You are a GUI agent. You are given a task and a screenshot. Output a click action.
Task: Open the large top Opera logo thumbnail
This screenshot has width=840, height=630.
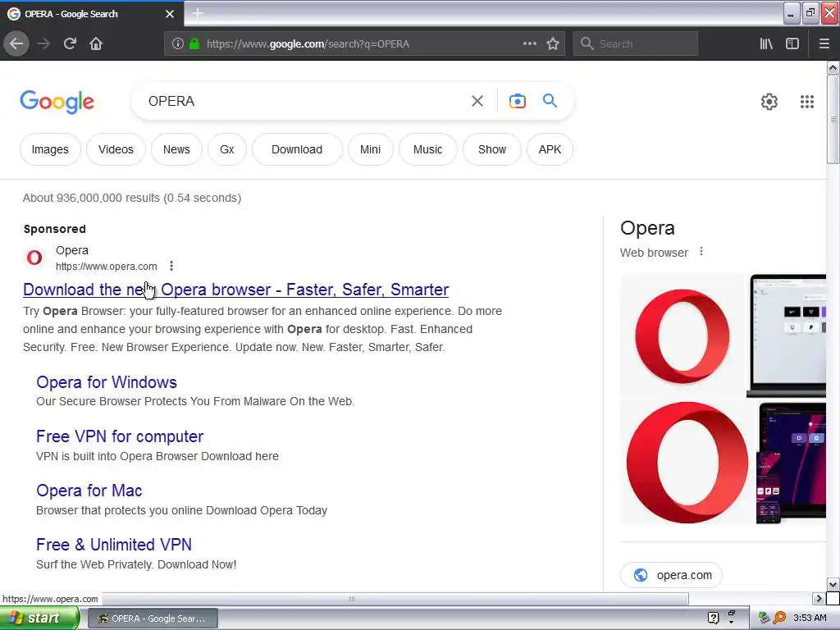pos(682,336)
